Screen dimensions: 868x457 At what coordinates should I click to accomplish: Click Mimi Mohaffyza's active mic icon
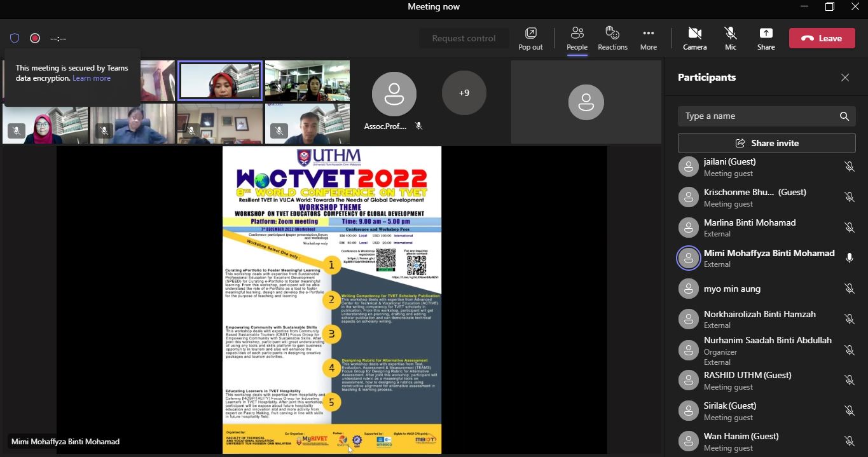849,258
